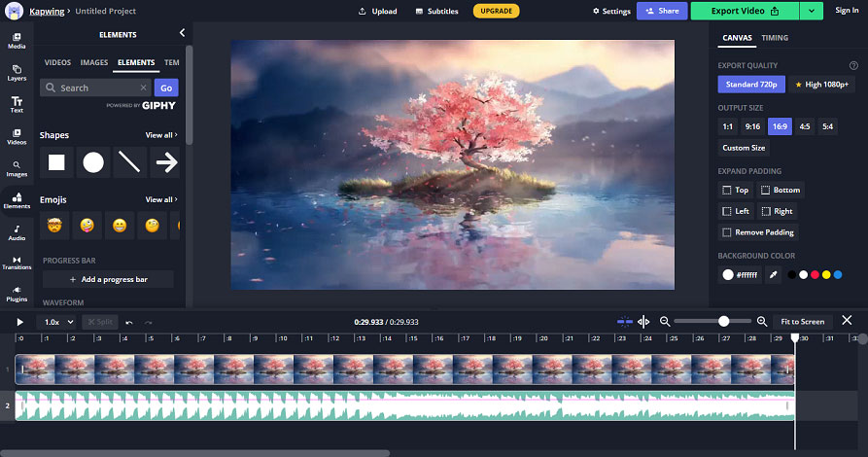Expand the Export Video dropdown arrow

(811, 11)
